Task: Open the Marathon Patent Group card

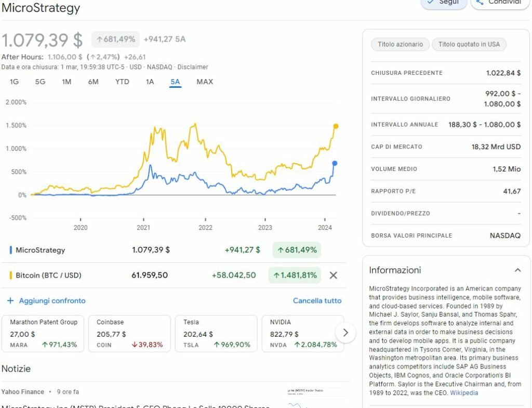Action: point(43,333)
